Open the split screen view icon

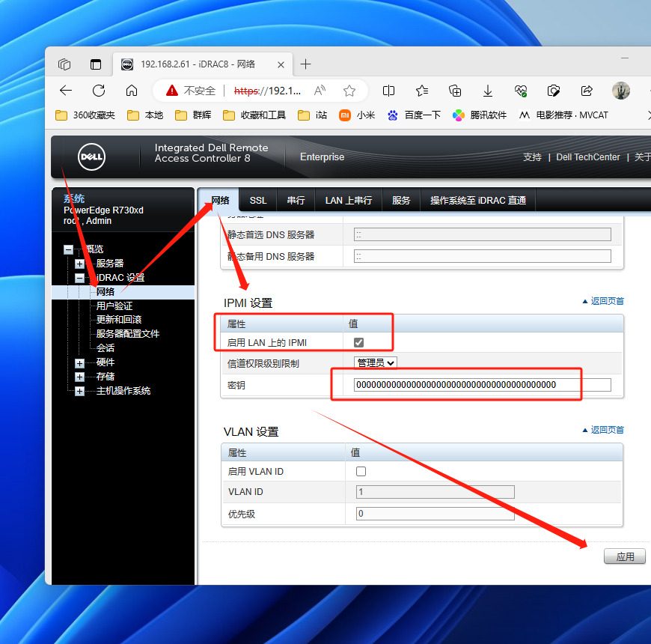click(388, 91)
